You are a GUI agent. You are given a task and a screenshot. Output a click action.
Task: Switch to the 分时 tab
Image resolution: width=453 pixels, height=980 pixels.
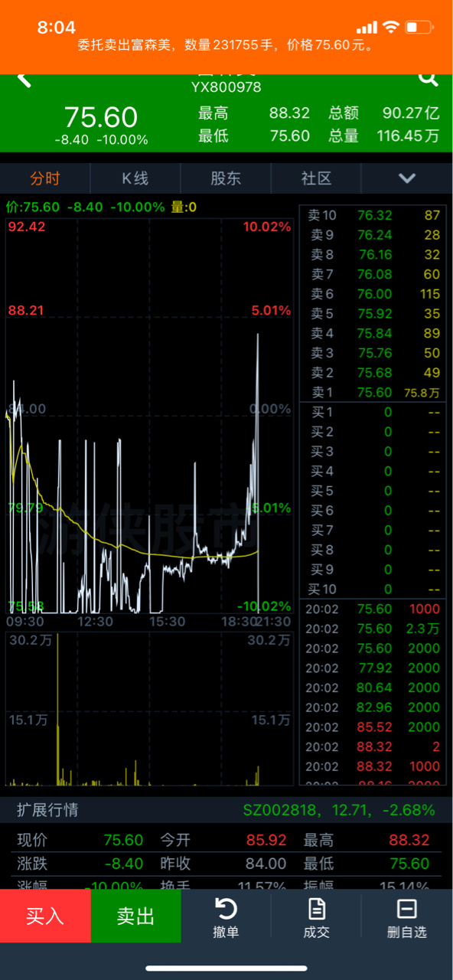point(45,178)
